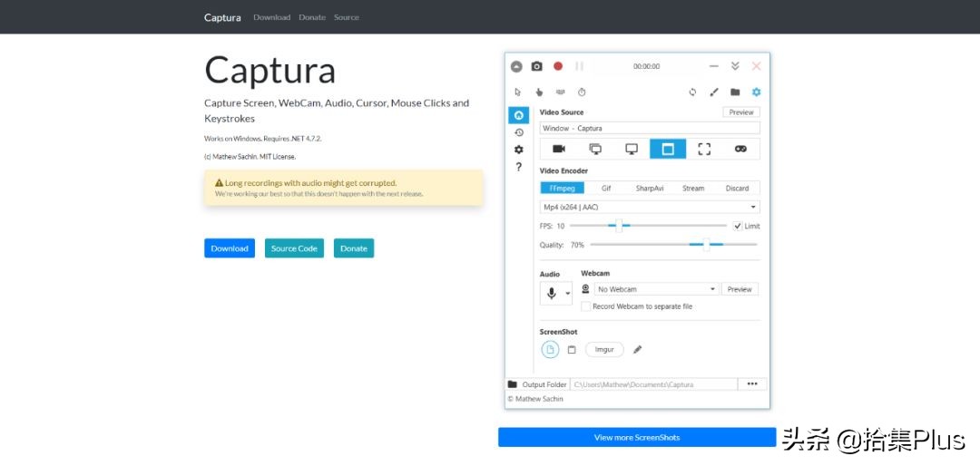Toggle keystrokes keyboard icon

(x=560, y=92)
